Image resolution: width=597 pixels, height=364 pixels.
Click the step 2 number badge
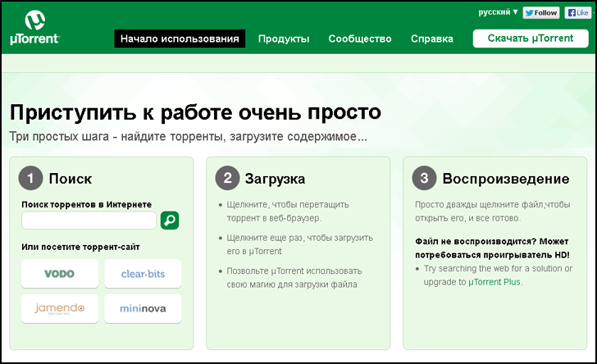pos(227,178)
